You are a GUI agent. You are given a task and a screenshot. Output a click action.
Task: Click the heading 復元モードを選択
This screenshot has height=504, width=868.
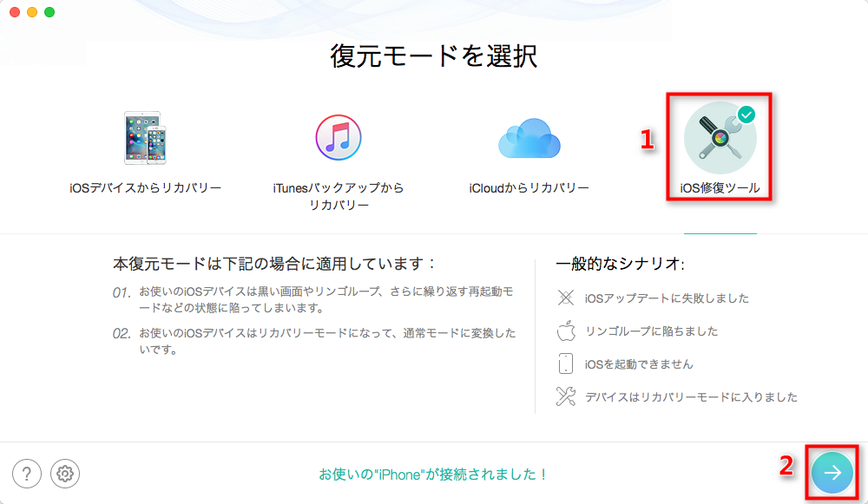pos(434,56)
